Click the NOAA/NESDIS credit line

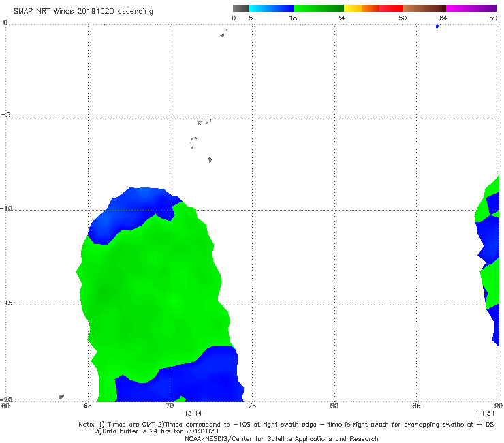point(281,438)
